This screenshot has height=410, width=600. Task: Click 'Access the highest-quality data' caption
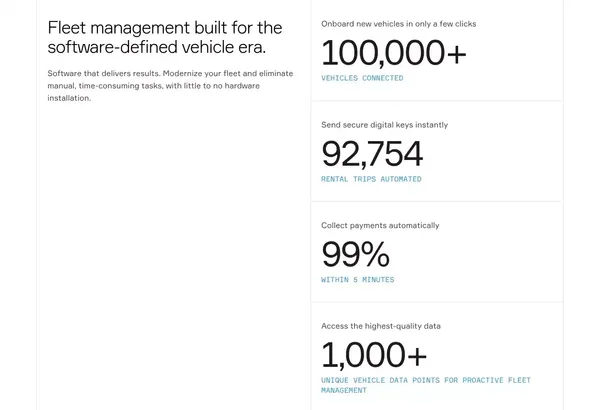[381, 326]
